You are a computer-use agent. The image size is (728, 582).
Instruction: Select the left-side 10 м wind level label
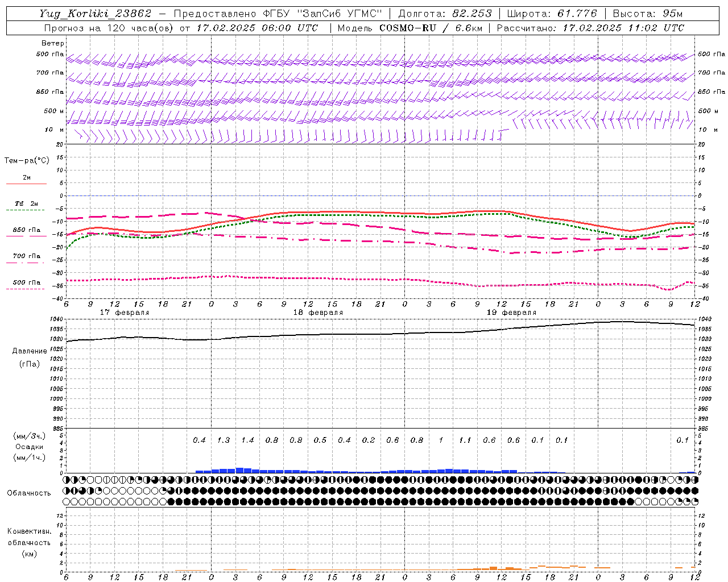point(54,130)
